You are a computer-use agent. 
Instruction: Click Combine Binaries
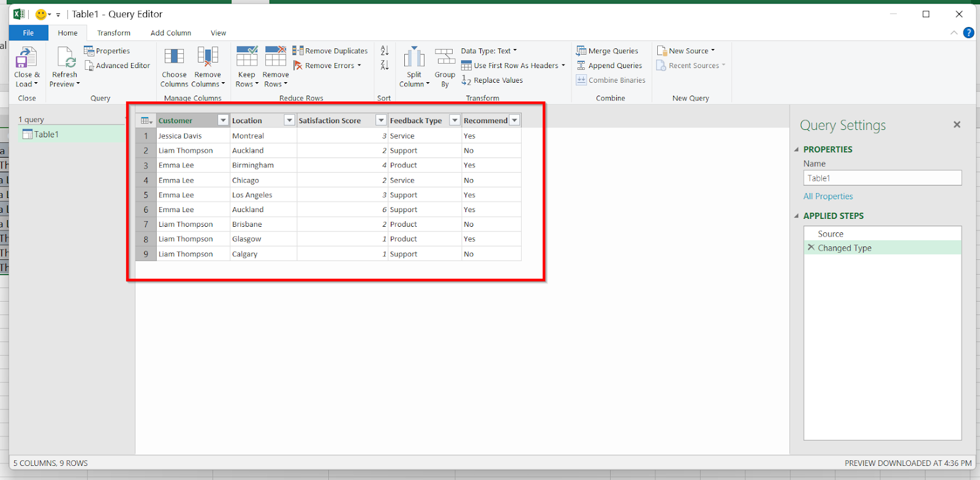(611, 80)
